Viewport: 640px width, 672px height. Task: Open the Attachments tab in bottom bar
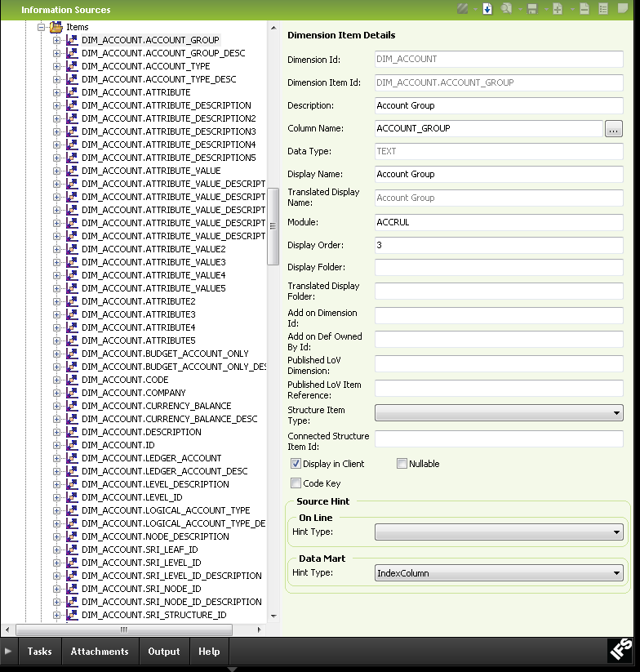[x=100, y=652]
